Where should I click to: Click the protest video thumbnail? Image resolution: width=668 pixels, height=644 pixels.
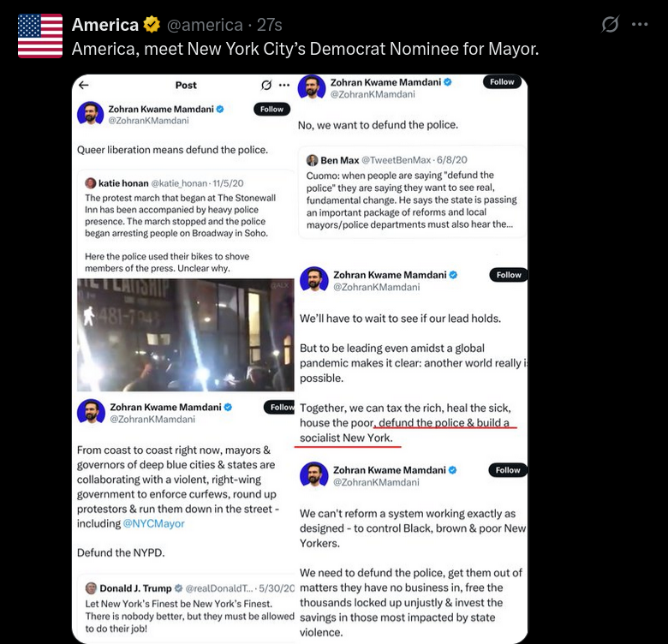186,335
